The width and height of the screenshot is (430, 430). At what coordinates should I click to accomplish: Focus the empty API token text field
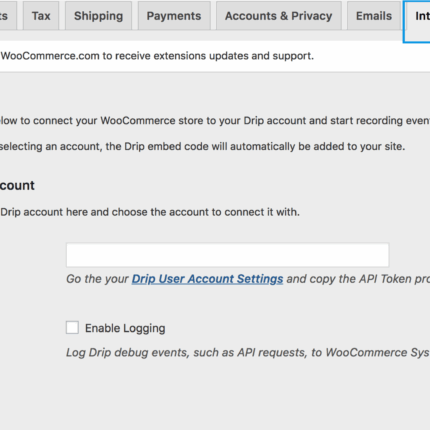point(228,255)
